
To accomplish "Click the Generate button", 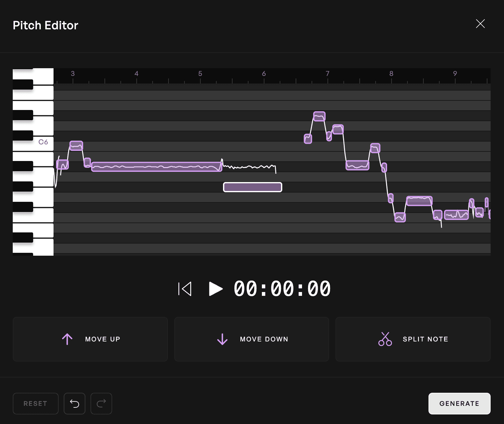I will coord(459,404).
